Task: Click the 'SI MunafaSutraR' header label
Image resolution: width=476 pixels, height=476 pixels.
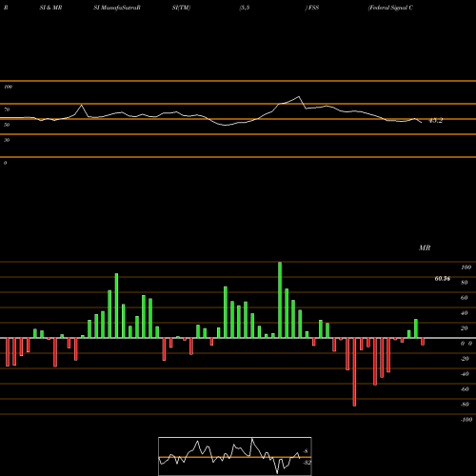Action: tap(117, 8)
